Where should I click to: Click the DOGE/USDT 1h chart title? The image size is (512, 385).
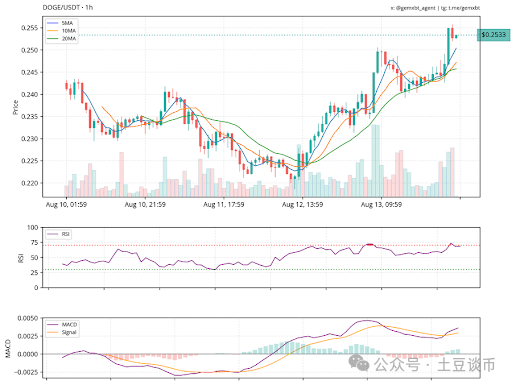tap(68, 7)
